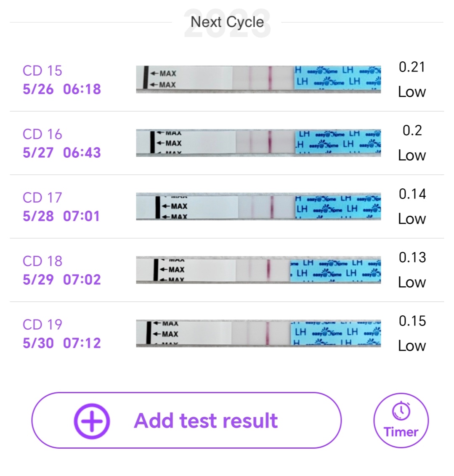
Task: Tap the Timer label text
Action: click(x=401, y=432)
